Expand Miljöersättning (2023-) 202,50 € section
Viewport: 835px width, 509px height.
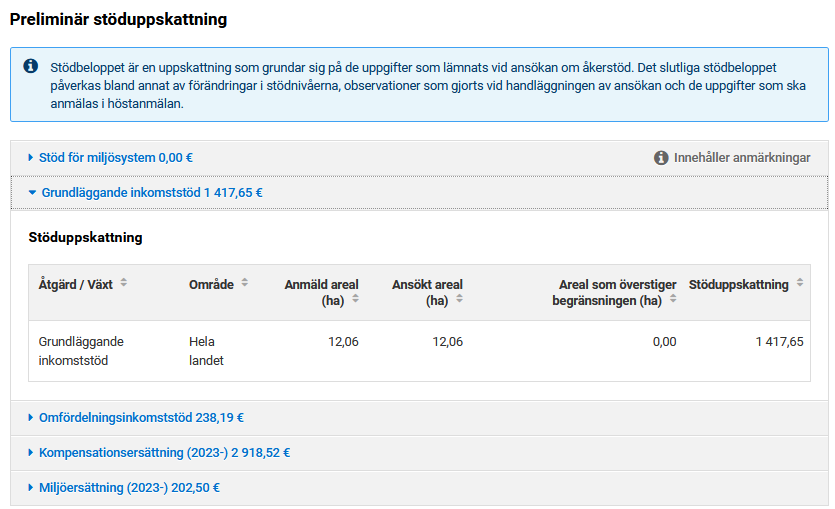[129, 488]
